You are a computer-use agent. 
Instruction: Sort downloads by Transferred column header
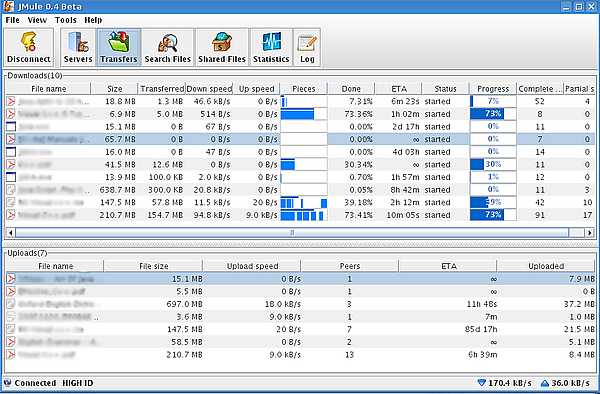click(x=162, y=89)
